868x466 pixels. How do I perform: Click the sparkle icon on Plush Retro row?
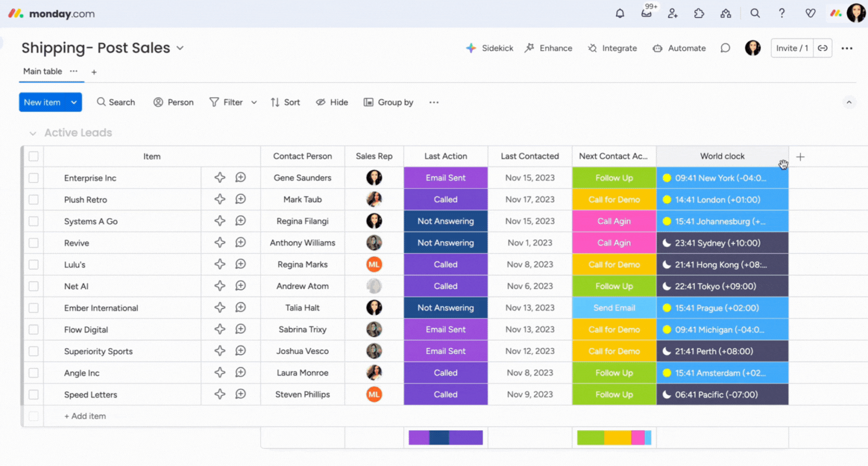tap(220, 199)
